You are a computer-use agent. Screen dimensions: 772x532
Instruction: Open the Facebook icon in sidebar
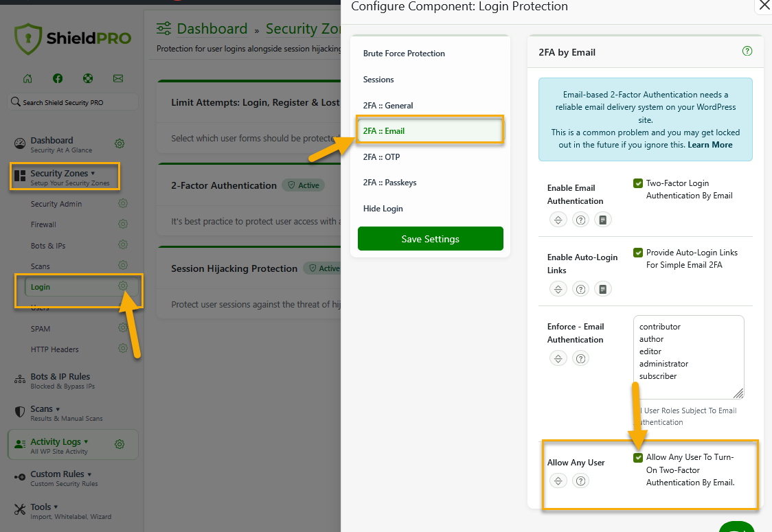(58, 78)
